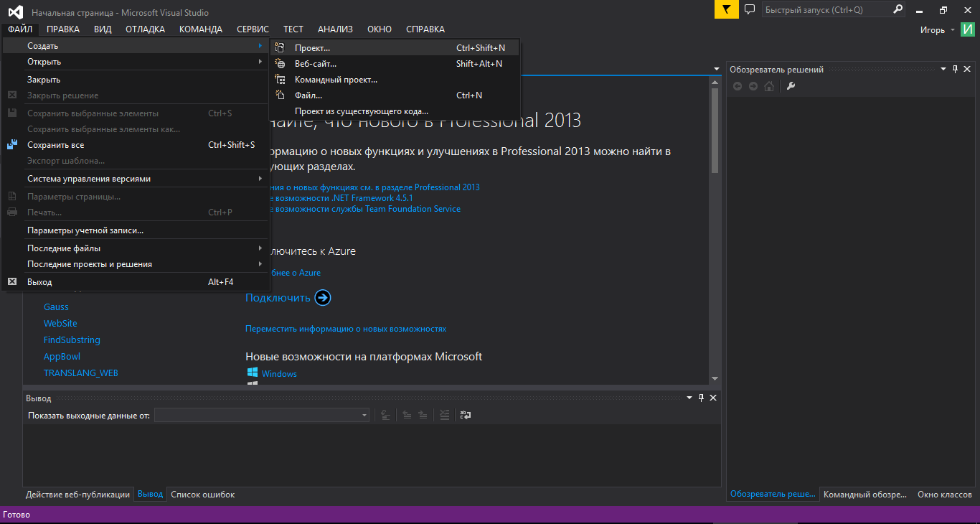Go to previous message in Output

tap(407, 415)
